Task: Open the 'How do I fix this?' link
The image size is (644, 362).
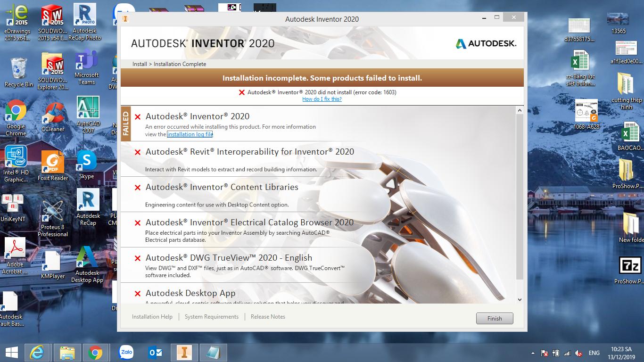Action: pyautogui.click(x=322, y=99)
